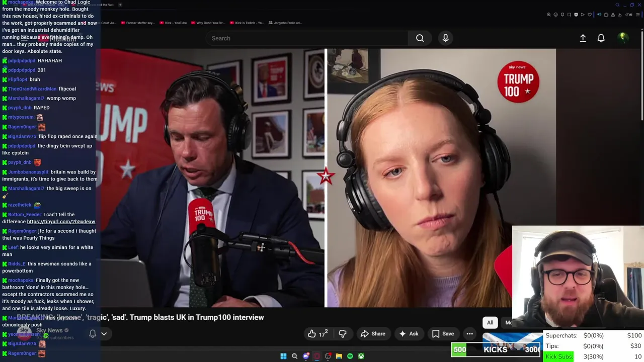Click the KICKS goal progress bar

[x=496, y=349]
